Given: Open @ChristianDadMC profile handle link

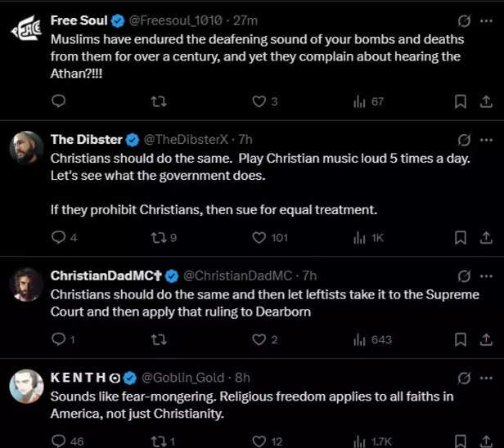Looking at the screenshot, I should pyautogui.click(x=234, y=276).
